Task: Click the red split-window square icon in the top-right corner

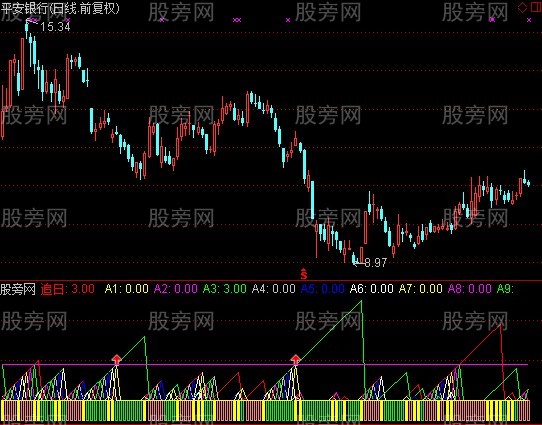Action: (536, 7)
